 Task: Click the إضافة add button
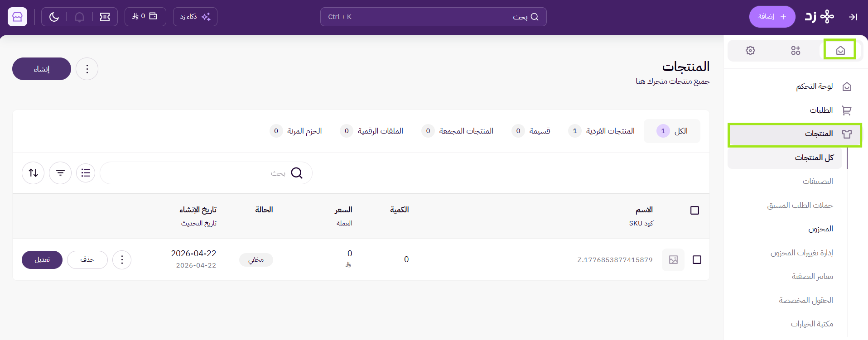click(772, 17)
